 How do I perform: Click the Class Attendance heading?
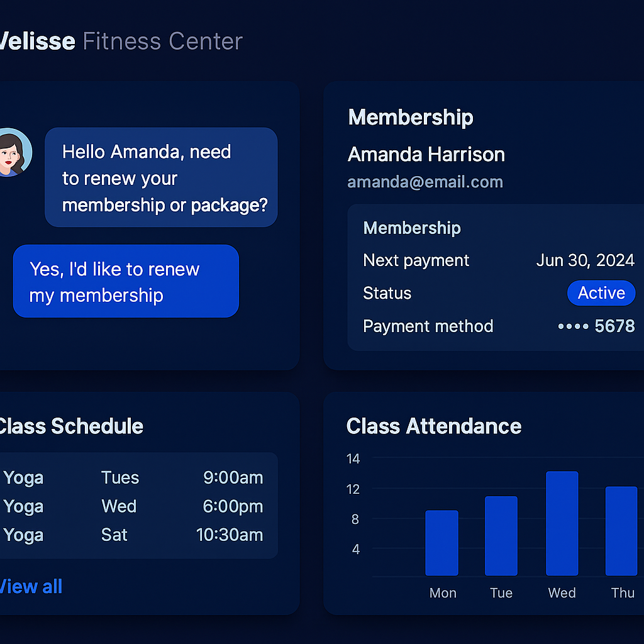point(434,426)
